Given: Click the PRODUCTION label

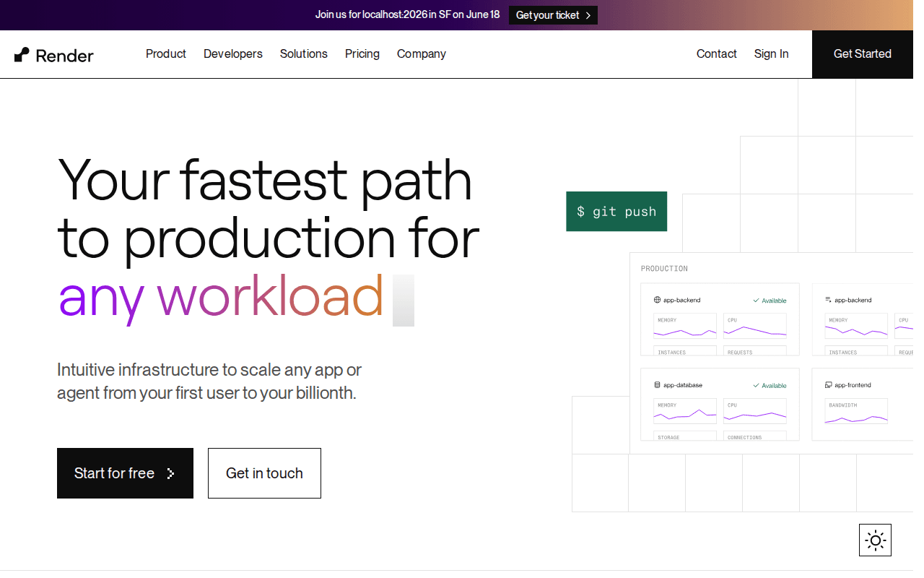Looking at the screenshot, I should pos(664,269).
